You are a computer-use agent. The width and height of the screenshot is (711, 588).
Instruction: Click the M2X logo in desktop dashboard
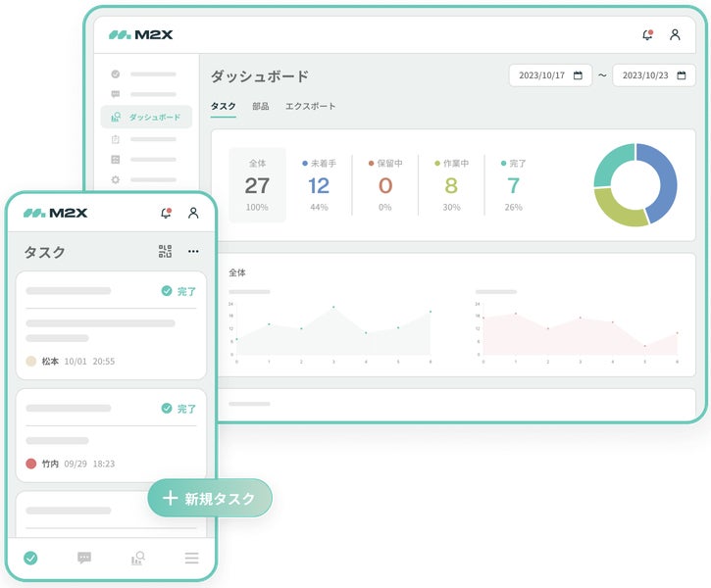pos(140,35)
